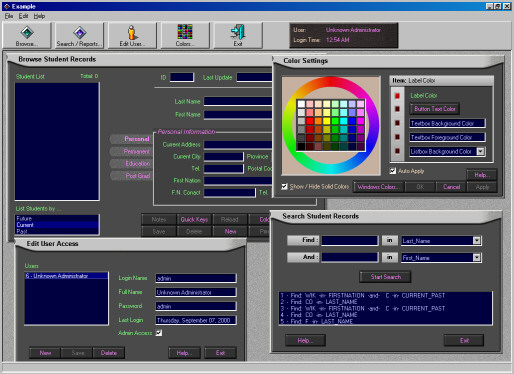Screen dimensions: 514x374
Task: Click Help in Edit User Access
Action: click(x=184, y=353)
